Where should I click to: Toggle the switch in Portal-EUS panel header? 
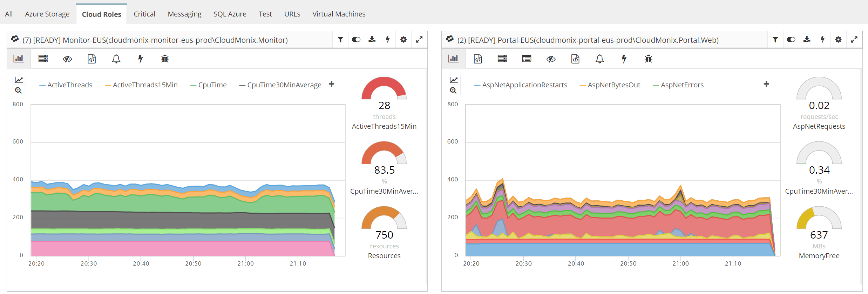click(x=791, y=40)
